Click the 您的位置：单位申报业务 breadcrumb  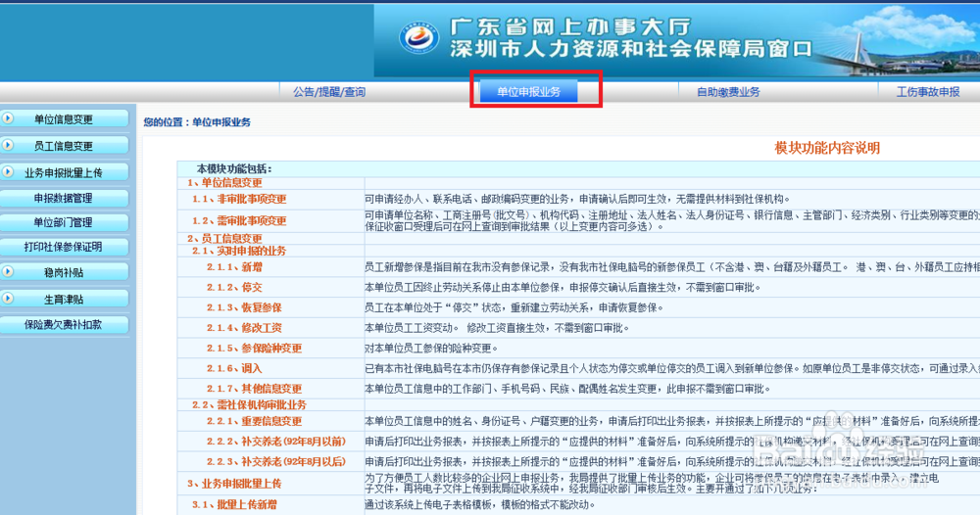[x=197, y=122]
